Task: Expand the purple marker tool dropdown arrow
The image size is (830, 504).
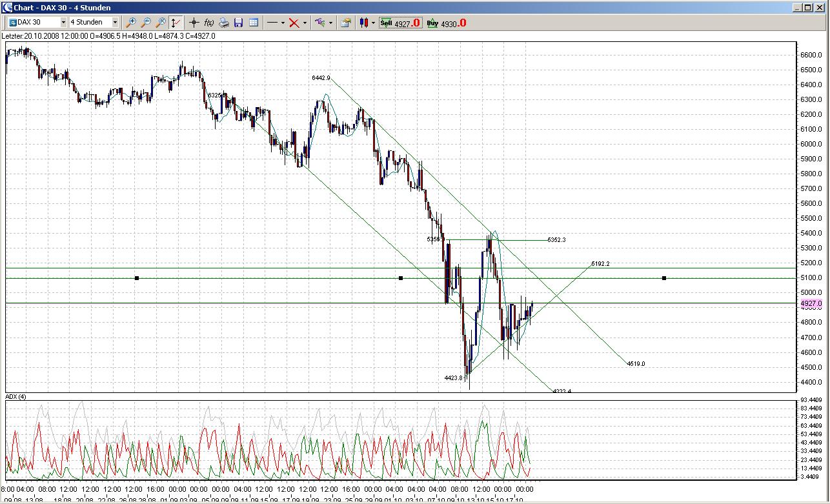Action: [x=330, y=23]
